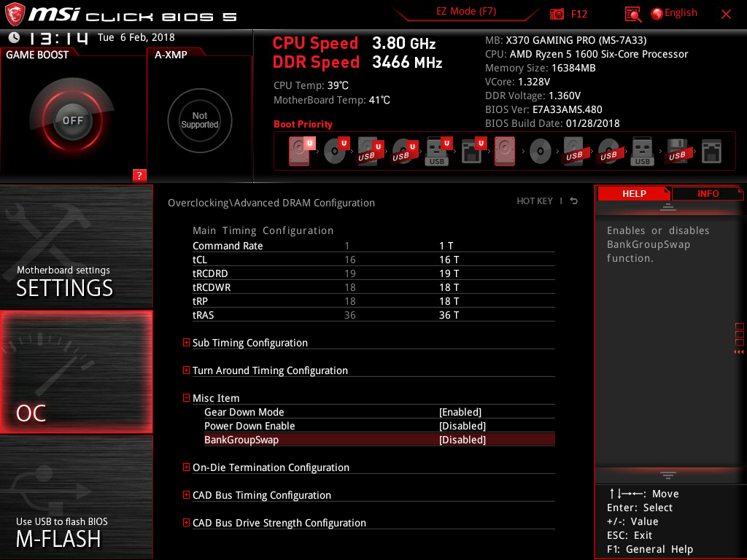Expand CAD Bus Timing Configuration

(x=186, y=495)
